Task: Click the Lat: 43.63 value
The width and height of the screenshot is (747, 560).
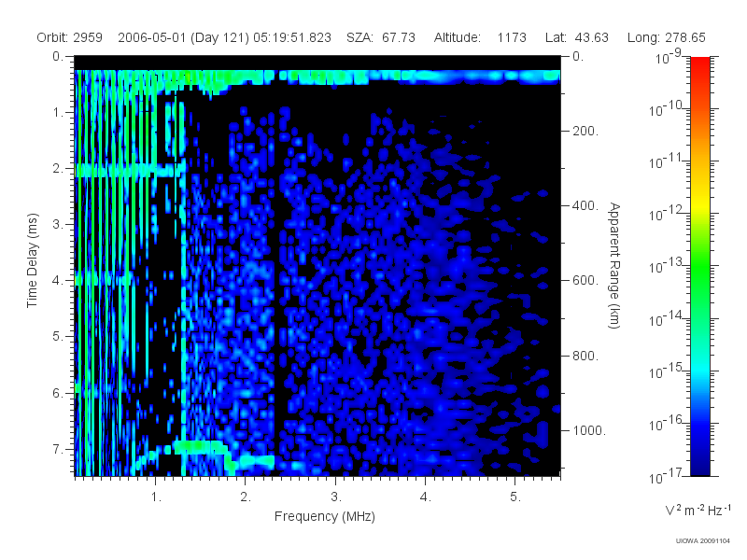Action: pos(577,37)
